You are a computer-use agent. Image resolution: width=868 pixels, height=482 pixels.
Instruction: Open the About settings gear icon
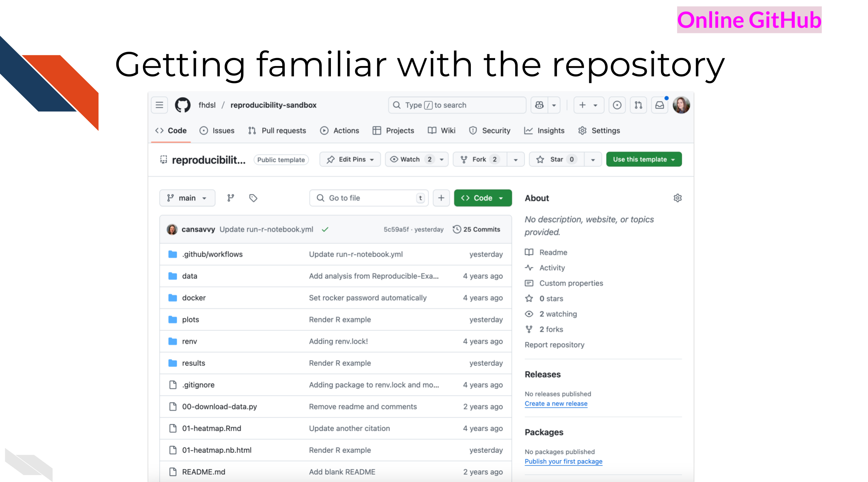click(x=677, y=198)
